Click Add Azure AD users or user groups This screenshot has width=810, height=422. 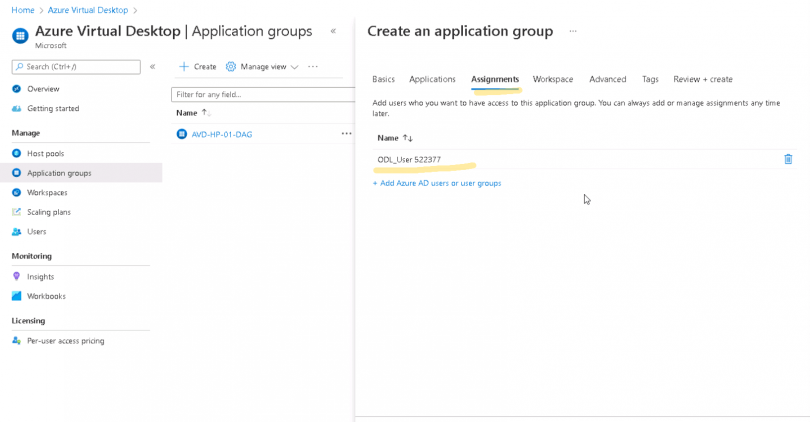437,183
